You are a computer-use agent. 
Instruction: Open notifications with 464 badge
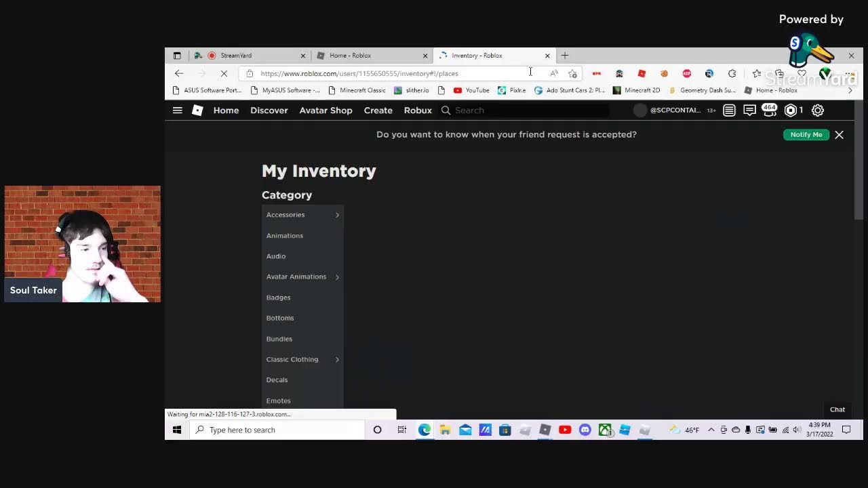pyautogui.click(x=769, y=109)
